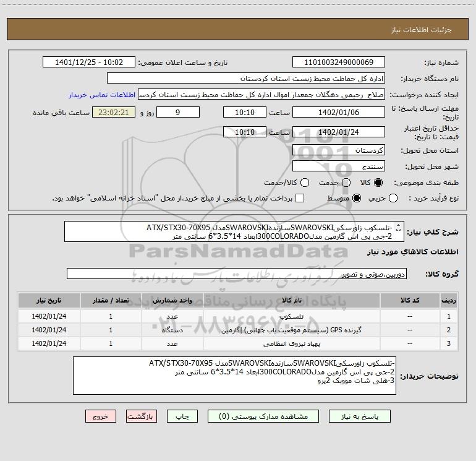Image resolution: width=476 pixels, height=461 pixels.
Task: Click the نام کالا column header
Action: pyautogui.click(x=291, y=300)
